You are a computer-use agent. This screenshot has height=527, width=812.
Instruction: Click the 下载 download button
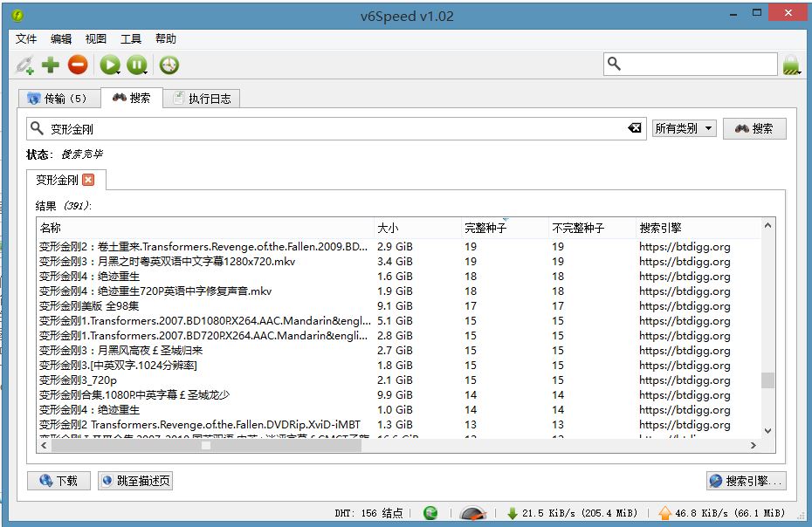pyautogui.click(x=58, y=481)
